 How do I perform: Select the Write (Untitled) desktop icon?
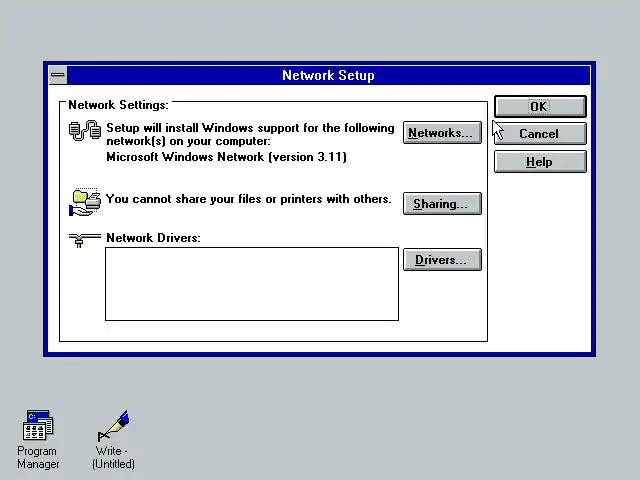(x=113, y=426)
